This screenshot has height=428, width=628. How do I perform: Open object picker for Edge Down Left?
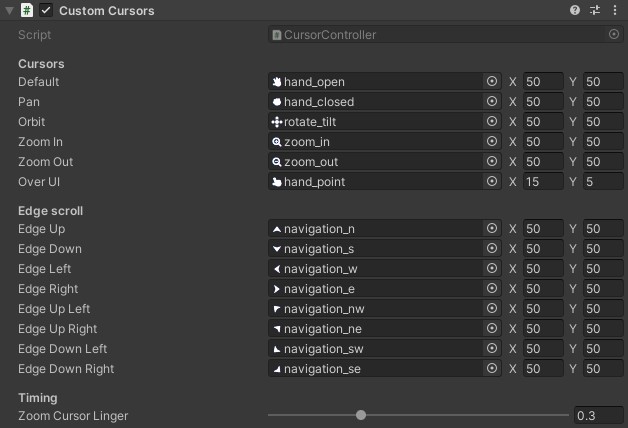point(492,348)
